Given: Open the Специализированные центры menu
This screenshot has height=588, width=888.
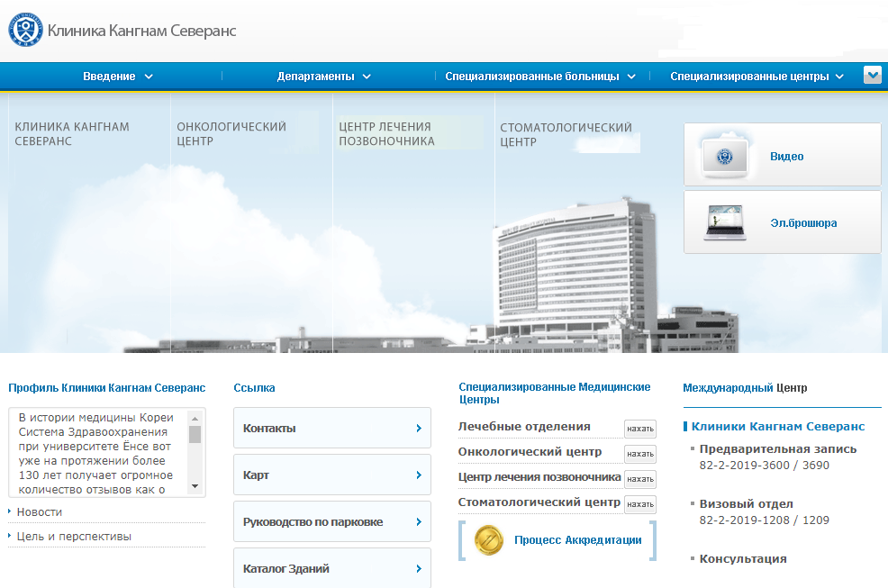Looking at the screenshot, I should point(749,77).
